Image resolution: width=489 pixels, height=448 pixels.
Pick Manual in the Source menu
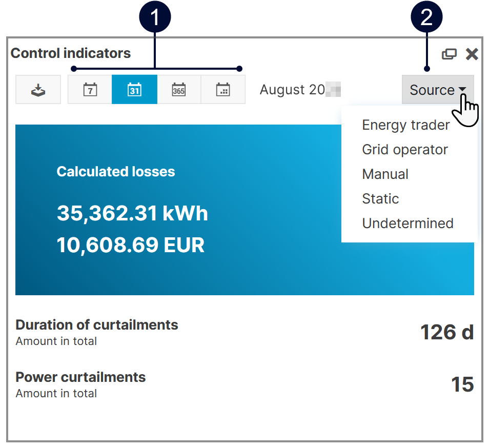[x=385, y=174]
